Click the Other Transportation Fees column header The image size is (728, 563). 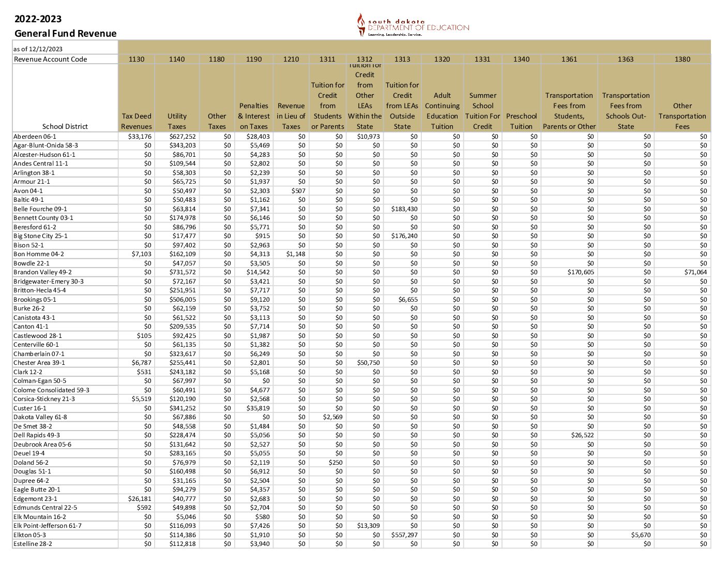(682, 116)
